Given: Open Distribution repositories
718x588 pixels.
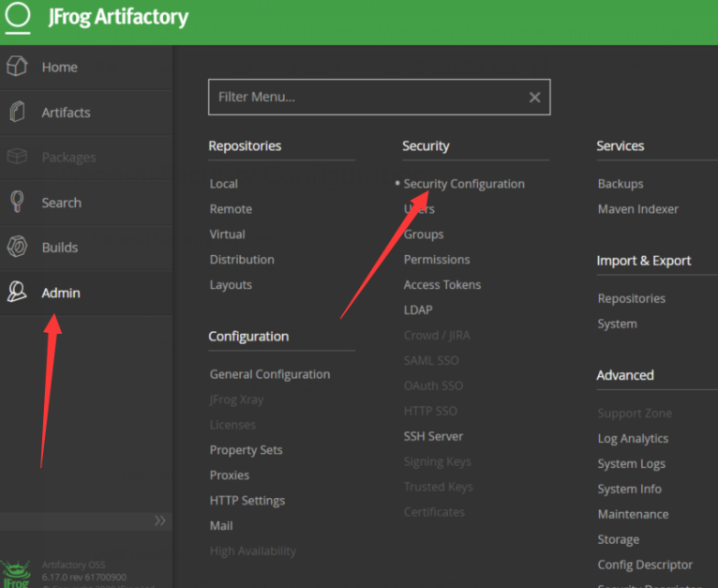Looking at the screenshot, I should tap(242, 260).
